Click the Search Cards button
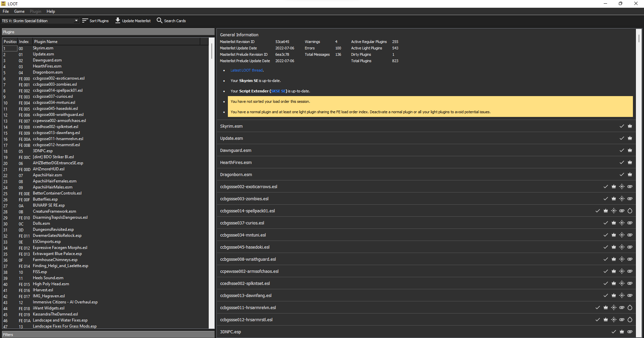The width and height of the screenshot is (644, 338). click(x=171, y=21)
